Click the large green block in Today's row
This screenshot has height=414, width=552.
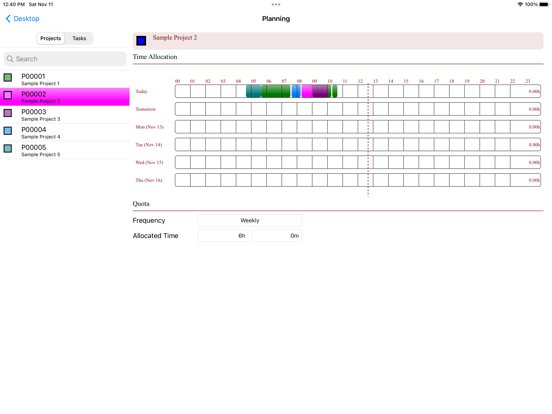[276, 91]
